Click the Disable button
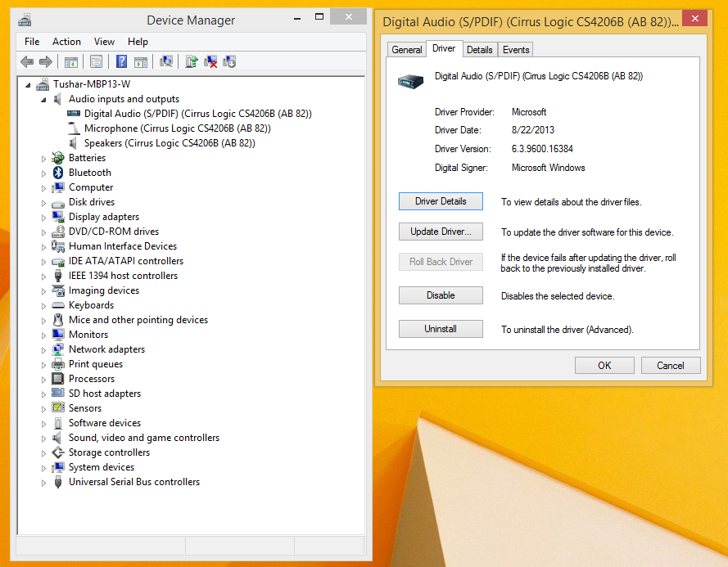This screenshot has width=728, height=567. [441, 295]
